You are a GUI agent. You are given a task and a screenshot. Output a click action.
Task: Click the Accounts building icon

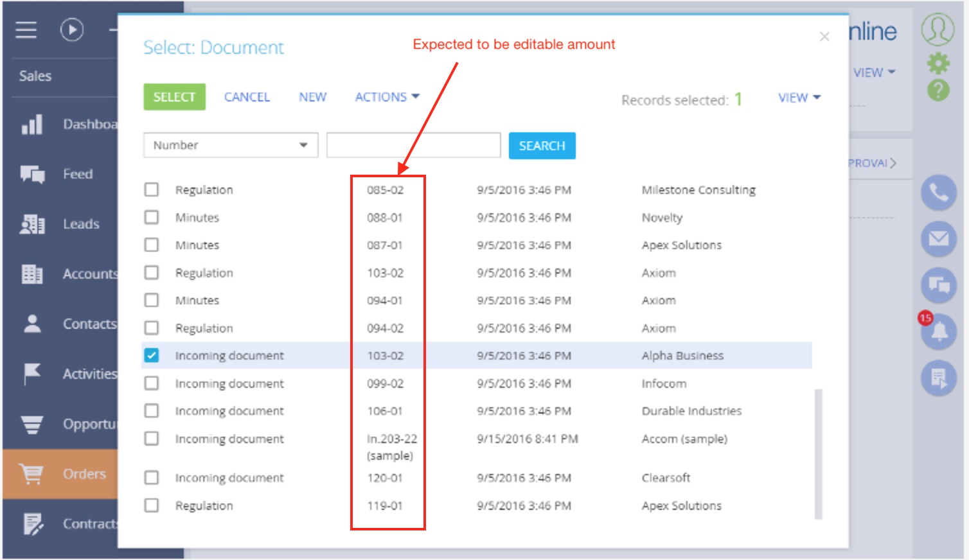(x=32, y=274)
